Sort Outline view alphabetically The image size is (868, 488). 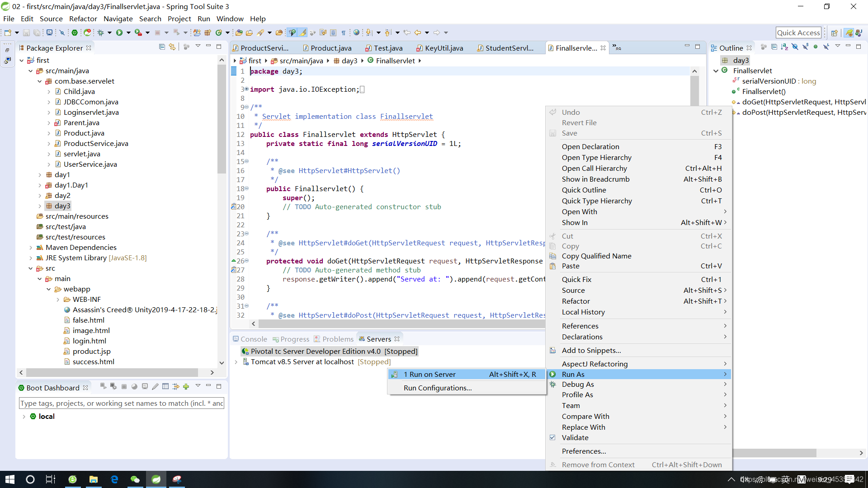point(784,47)
